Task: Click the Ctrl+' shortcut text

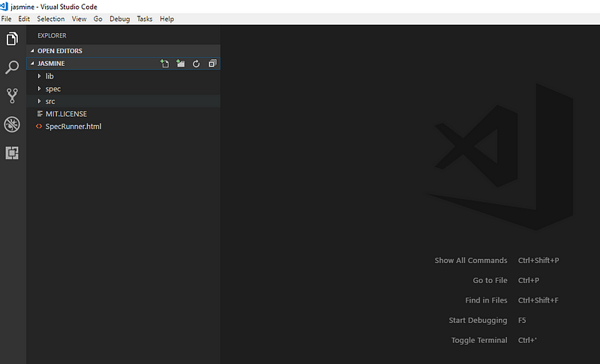Action: click(527, 340)
